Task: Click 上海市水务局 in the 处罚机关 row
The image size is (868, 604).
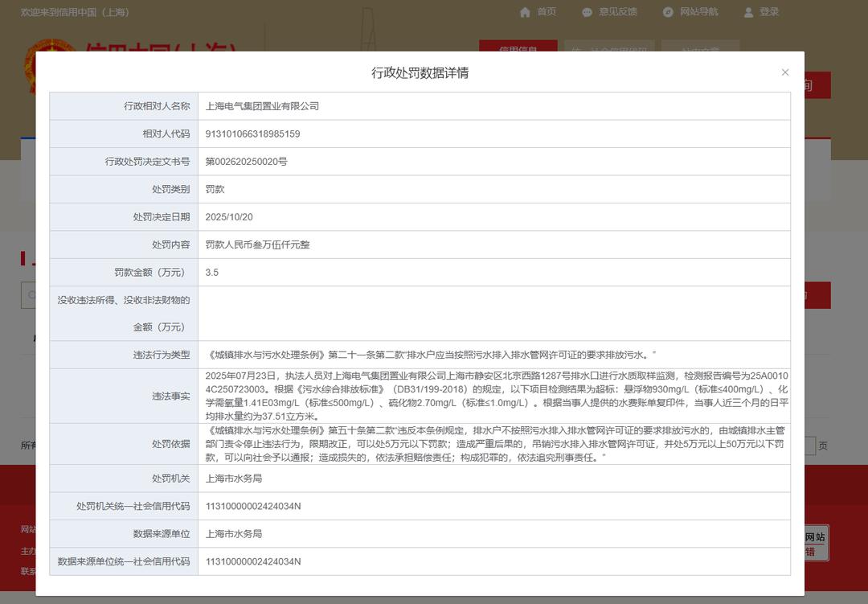Action: pyautogui.click(x=234, y=479)
